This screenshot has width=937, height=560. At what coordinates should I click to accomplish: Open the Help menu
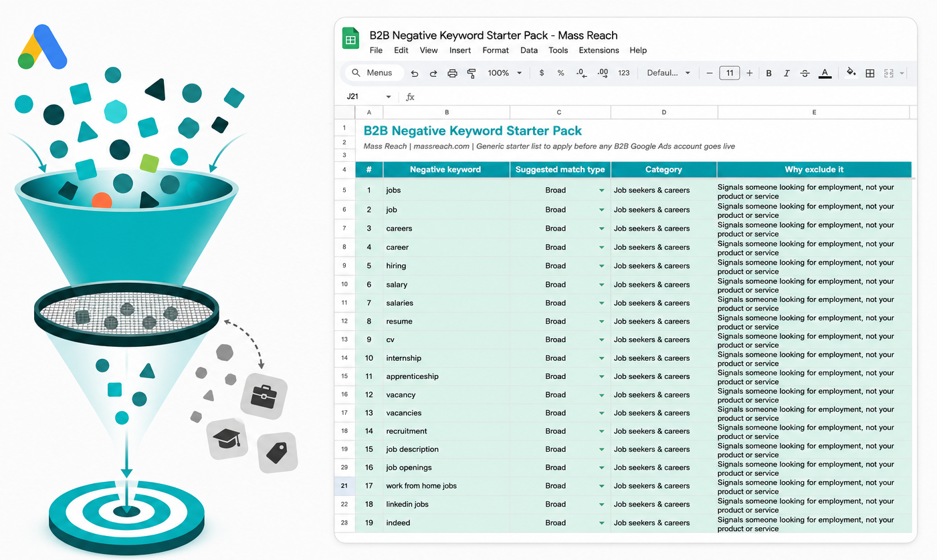[638, 50]
